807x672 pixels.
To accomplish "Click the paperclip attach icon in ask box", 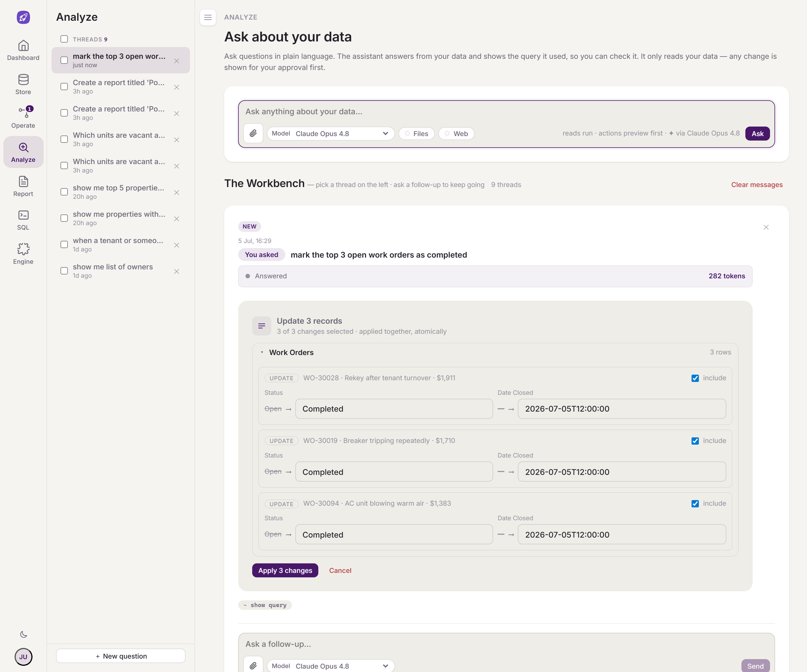I will [x=253, y=133].
